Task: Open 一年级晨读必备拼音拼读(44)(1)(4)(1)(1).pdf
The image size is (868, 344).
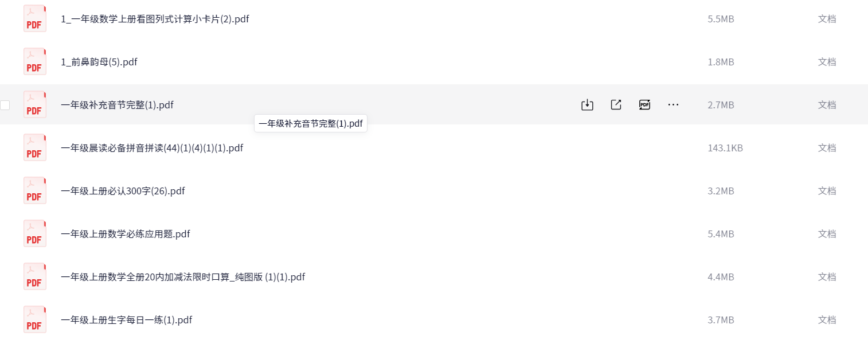Action: [152, 148]
